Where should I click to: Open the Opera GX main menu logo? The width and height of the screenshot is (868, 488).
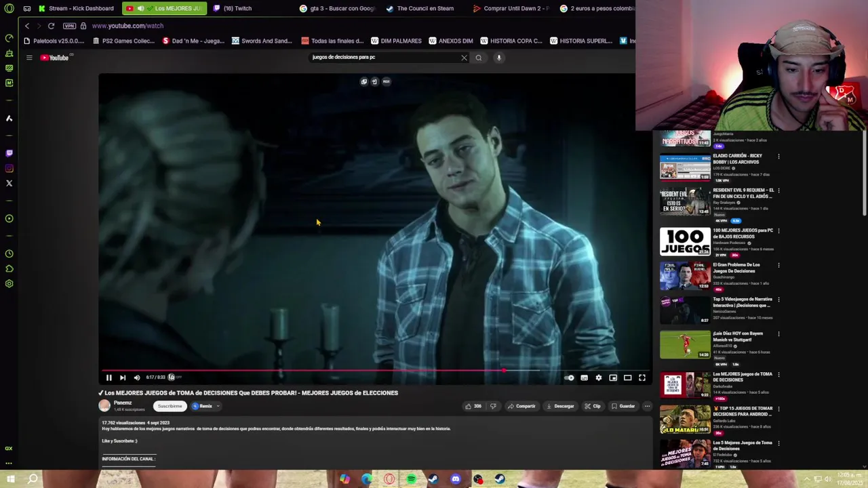click(9, 8)
